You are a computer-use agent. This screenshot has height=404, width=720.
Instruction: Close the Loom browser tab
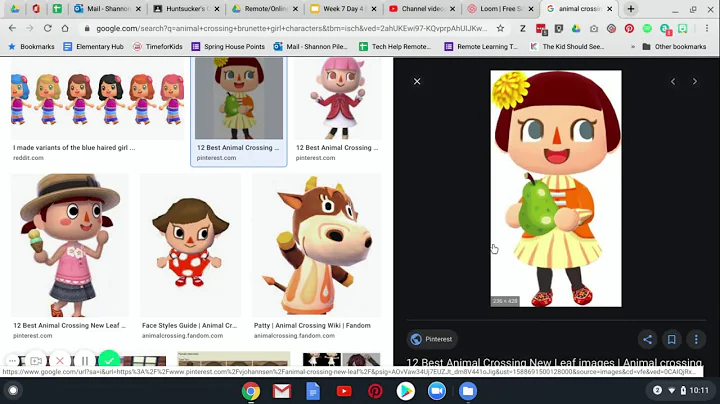(531, 9)
